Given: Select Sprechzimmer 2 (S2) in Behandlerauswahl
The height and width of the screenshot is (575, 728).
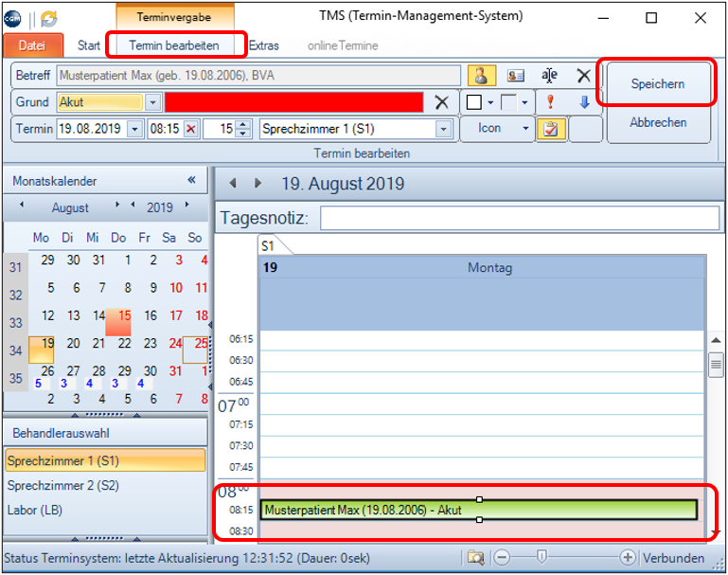Looking at the screenshot, I should [x=105, y=485].
